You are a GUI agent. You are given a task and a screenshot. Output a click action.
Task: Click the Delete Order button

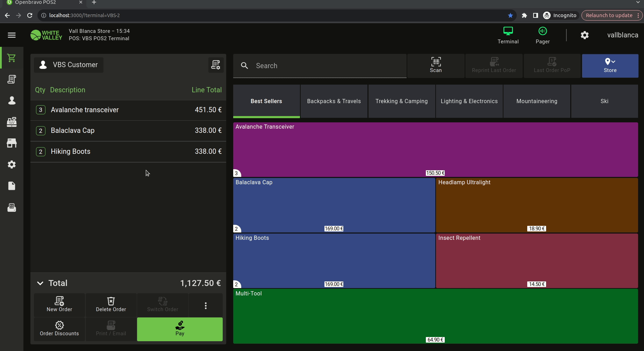[111, 305]
